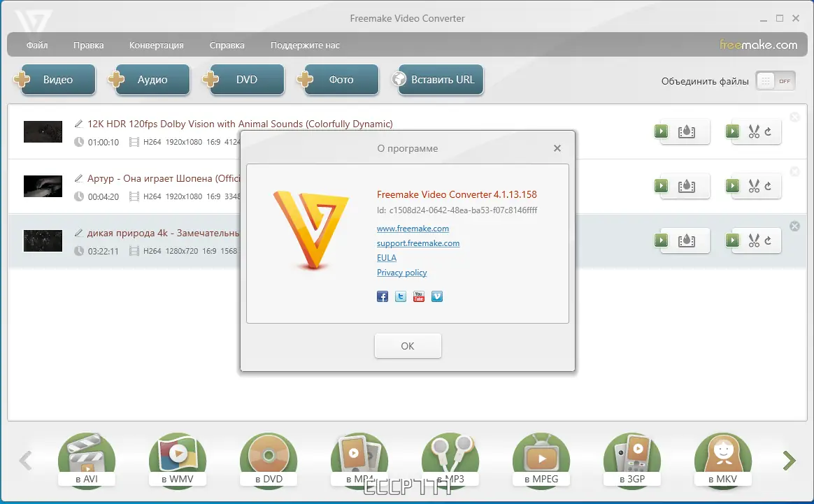Open the Конвертация menu
The width and height of the screenshot is (814, 504).
pyautogui.click(x=156, y=45)
